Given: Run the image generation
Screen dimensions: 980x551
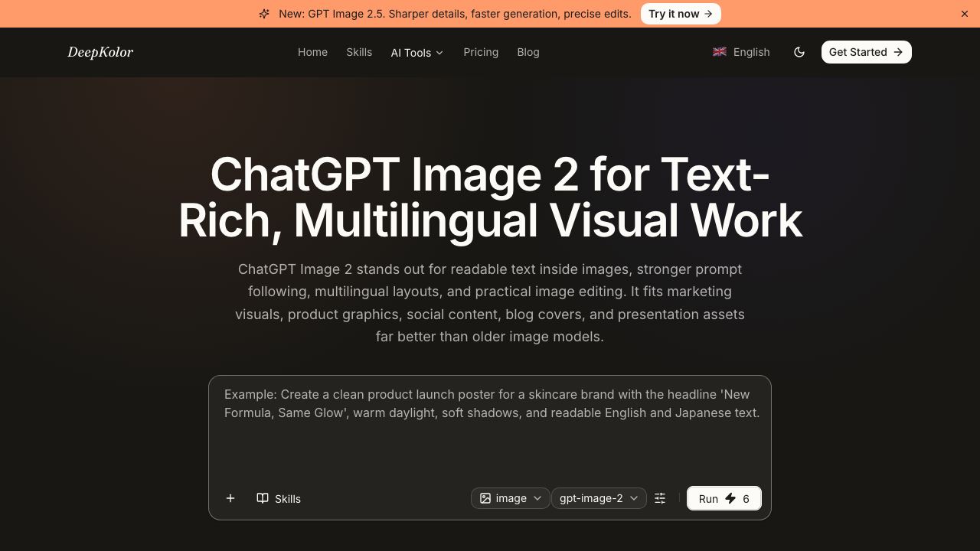Looking at the screenshot, I should click(724, 498).
